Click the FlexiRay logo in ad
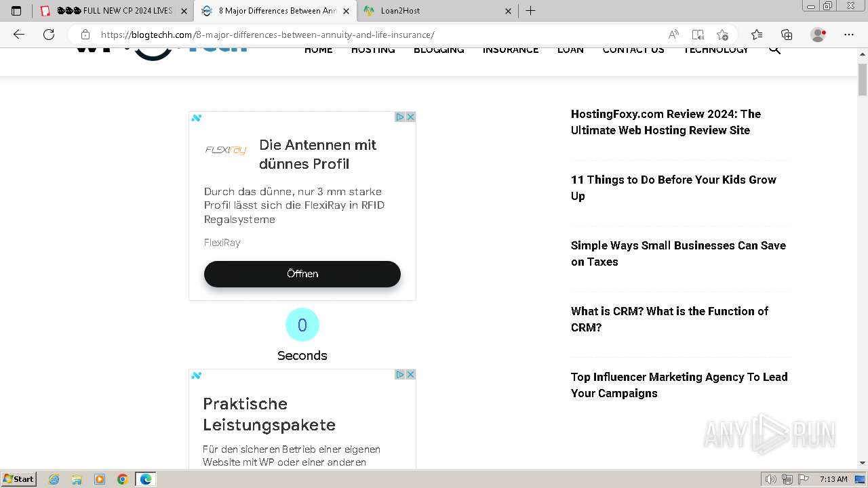868x488 pixels. (x=226, y=150)
